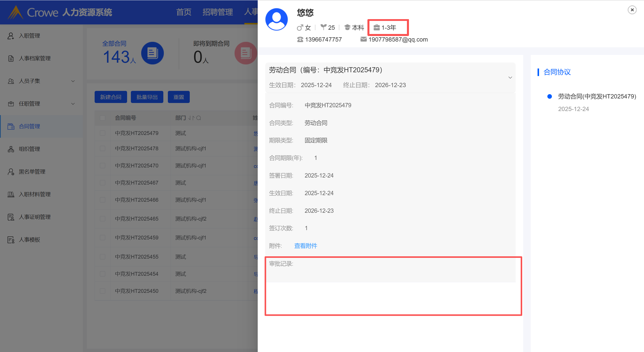The width and height of the screenshot is (644, 352).
Task: Click the 人事档案管理 document icon
Action: (11, 58)
